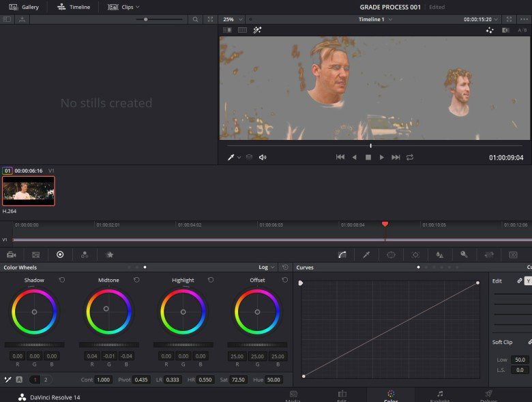
Task: Reset the Offset wheel
Action: (285, 280)
